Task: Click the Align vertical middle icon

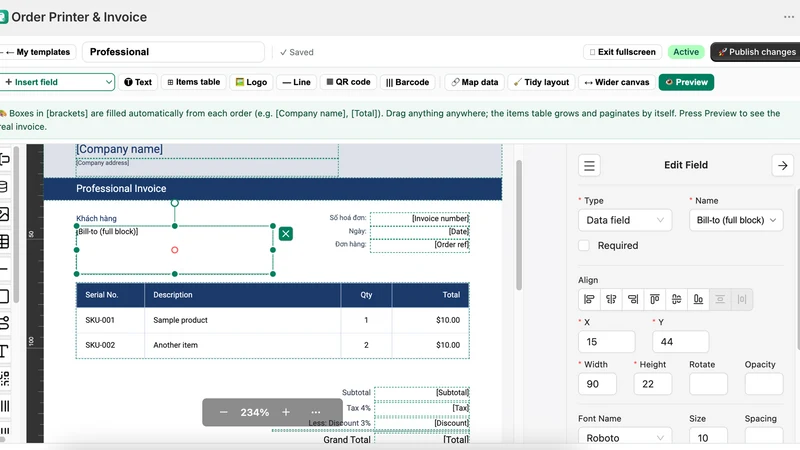Action: [677, 299]
